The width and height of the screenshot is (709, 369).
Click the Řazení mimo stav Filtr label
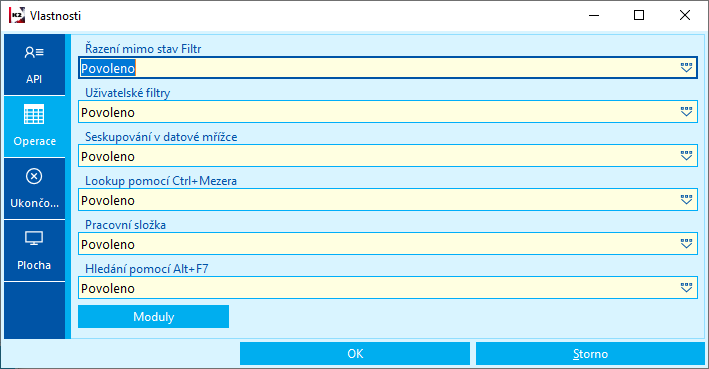[x=143, y=48]
